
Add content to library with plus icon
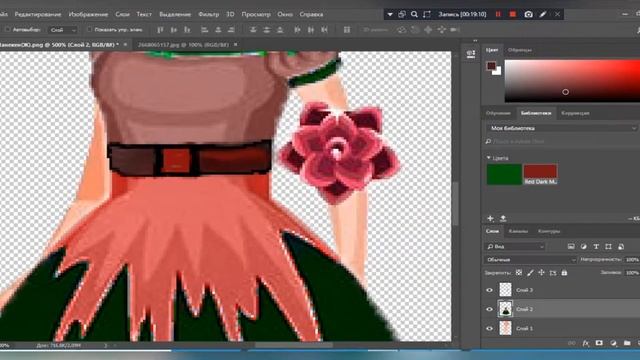pyautogui.click(x=490, y=218)
